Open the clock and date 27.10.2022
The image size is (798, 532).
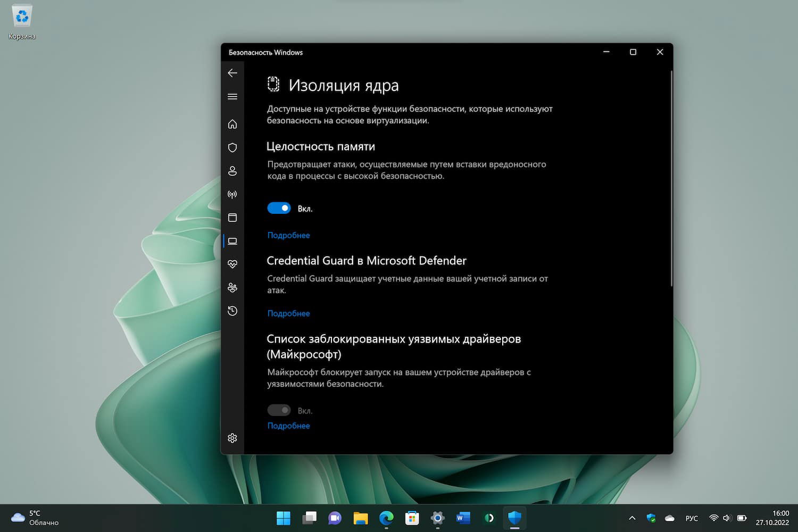point(772,518)
